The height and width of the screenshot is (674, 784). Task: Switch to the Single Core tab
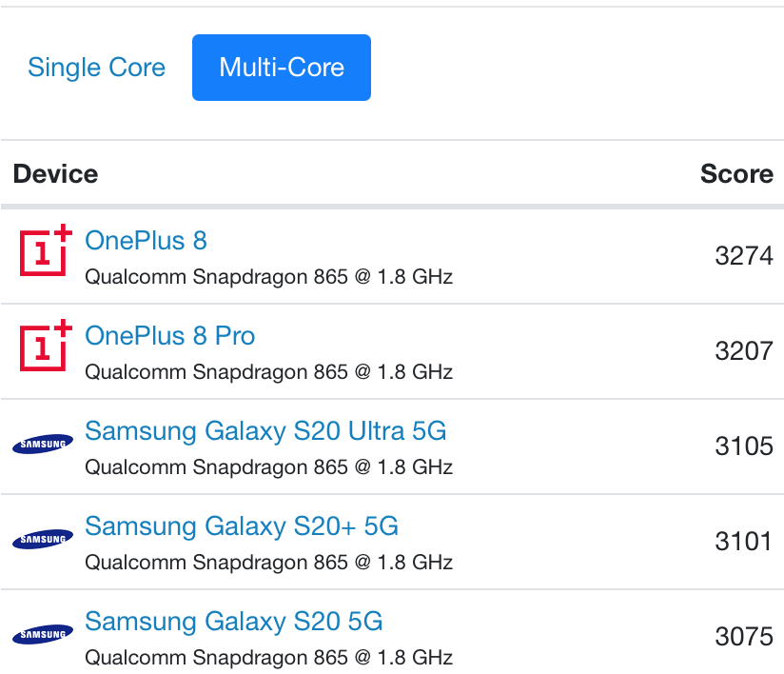(96, 68)
